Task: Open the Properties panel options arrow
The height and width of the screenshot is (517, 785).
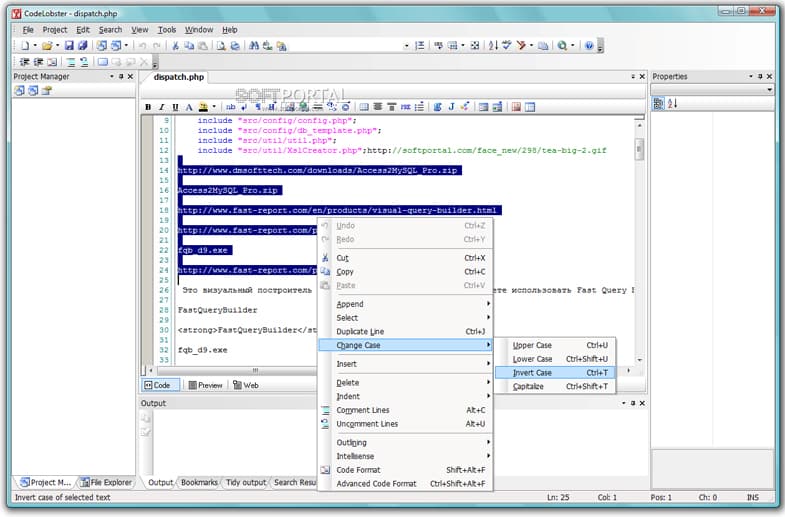Action: [x=750, y=77]
